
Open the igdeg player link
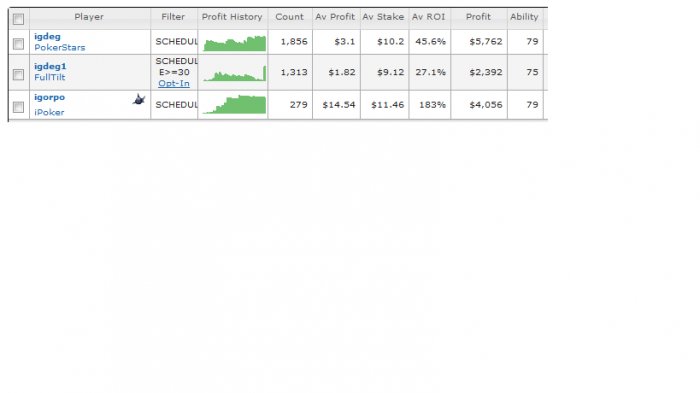tap(47, 37)
